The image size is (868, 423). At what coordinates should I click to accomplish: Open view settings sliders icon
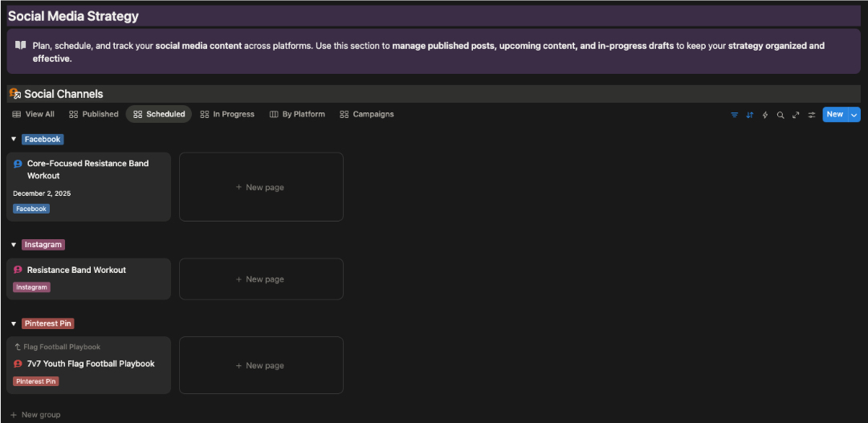tap(811, 115)
